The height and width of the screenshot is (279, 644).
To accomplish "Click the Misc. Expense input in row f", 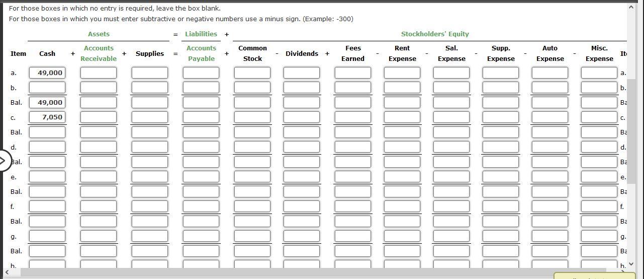I will tap(599, 206).
